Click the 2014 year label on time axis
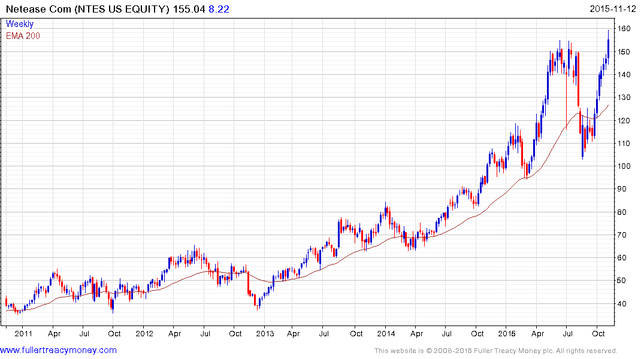 coord(386,333)
